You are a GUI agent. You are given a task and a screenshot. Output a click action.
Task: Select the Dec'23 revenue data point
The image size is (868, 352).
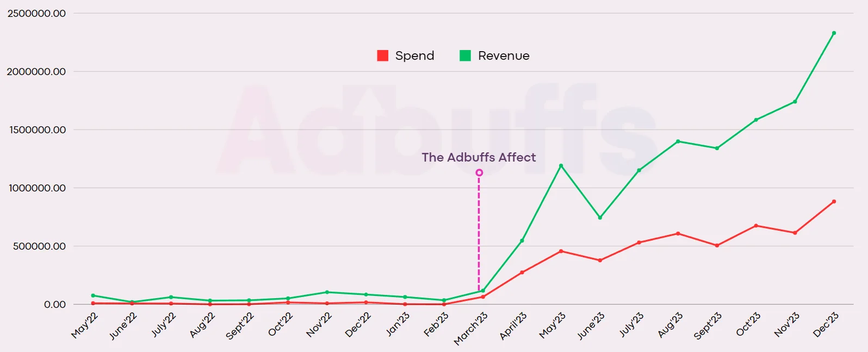[x=834, y=33]
